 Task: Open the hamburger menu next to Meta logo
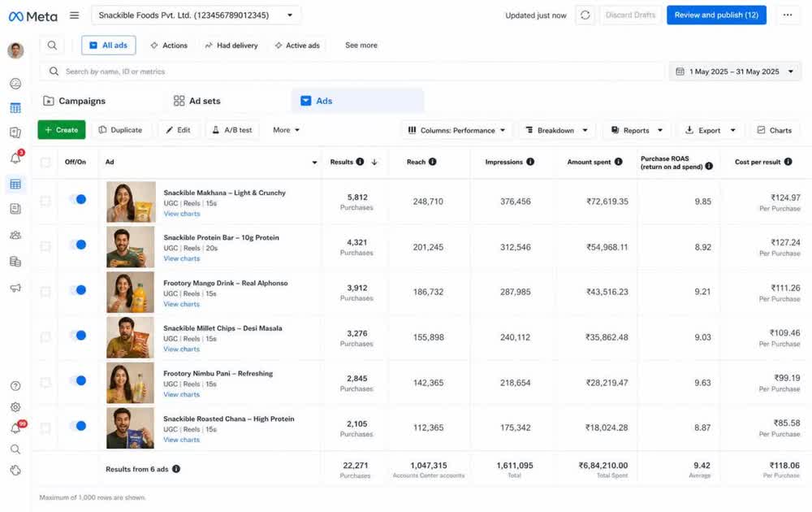(x=75, y=15)
